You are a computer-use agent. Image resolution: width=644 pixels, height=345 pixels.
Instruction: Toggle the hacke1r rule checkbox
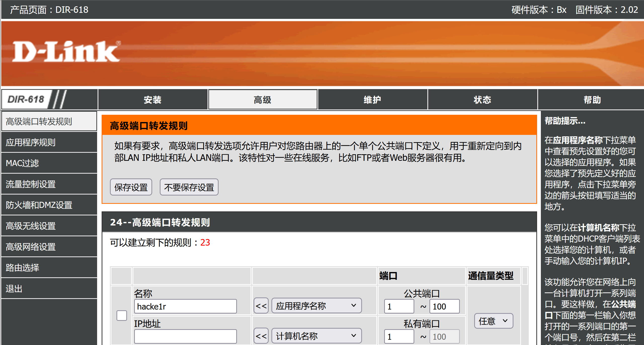tap(122, 316)
